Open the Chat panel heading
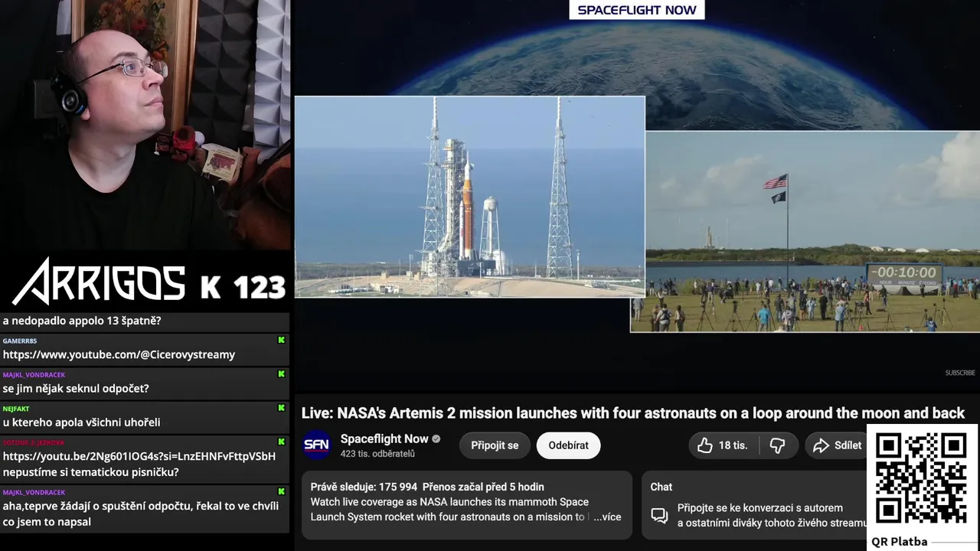 (661, 487)
